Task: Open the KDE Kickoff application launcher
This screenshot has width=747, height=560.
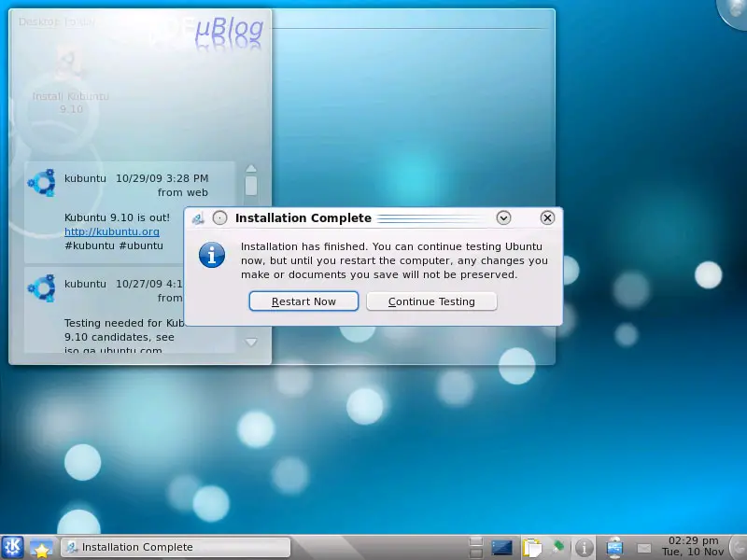Action: coord(12,547)
